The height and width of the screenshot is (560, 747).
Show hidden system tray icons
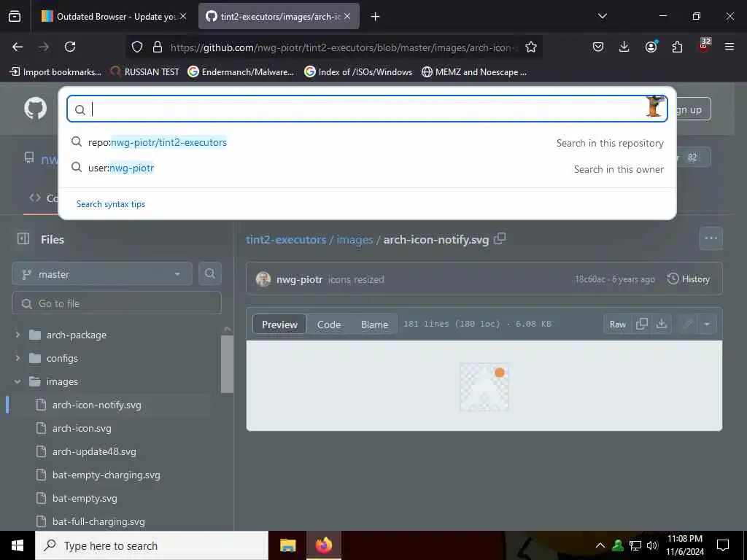click(x=600, y=545)
